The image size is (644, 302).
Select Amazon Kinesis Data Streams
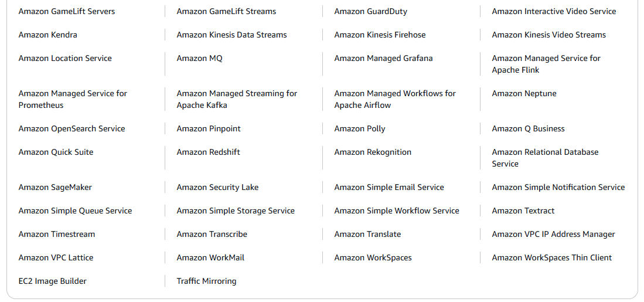coord(231,35)
